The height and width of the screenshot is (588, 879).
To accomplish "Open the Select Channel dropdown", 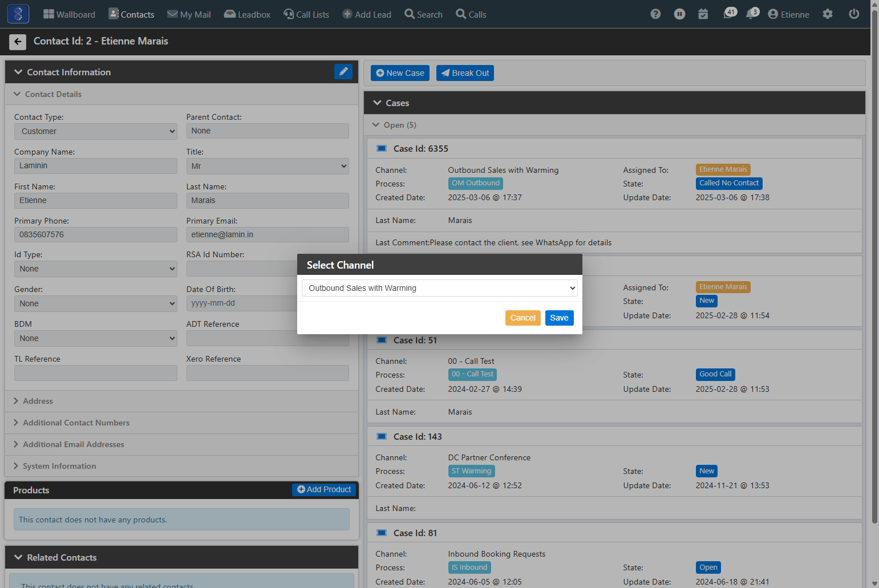I will point(439,288).
